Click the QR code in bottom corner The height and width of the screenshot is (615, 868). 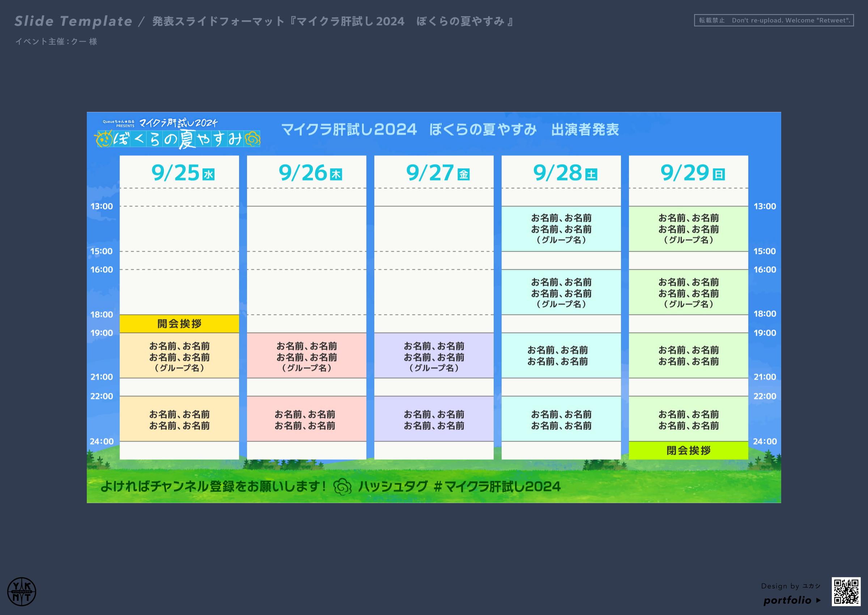coord(846,591)
